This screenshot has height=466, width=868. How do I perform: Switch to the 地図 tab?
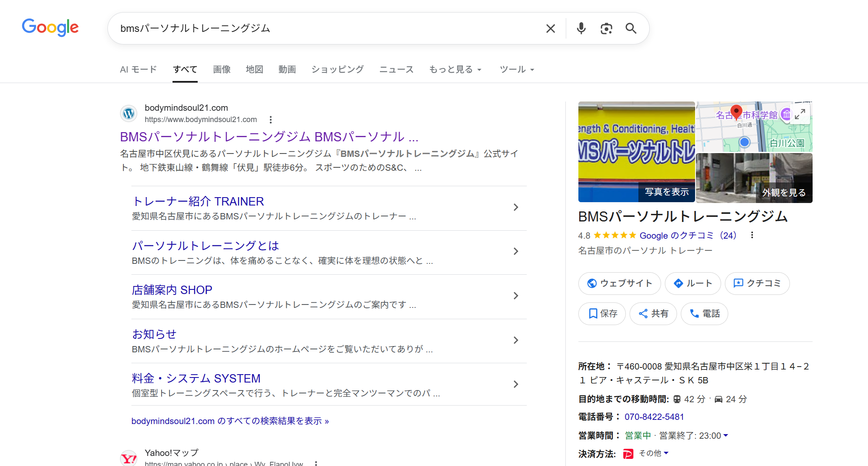tap(254, 70)
